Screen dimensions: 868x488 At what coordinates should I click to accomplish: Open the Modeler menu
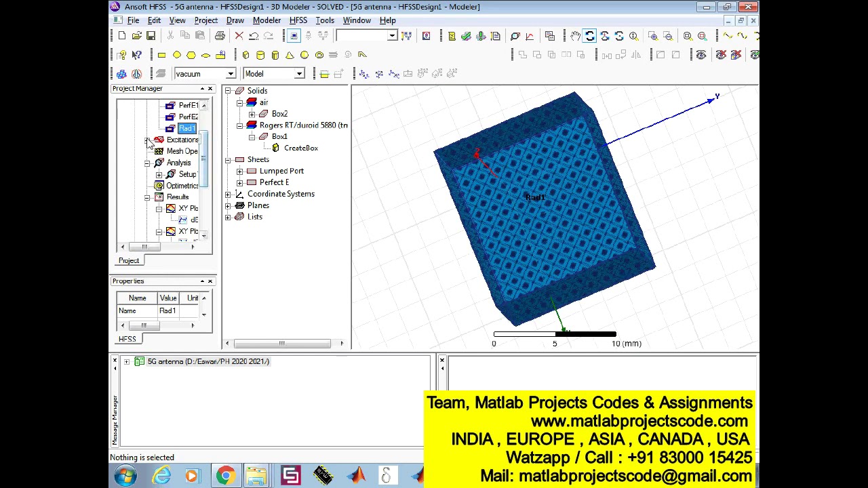[x=267, y=20]
